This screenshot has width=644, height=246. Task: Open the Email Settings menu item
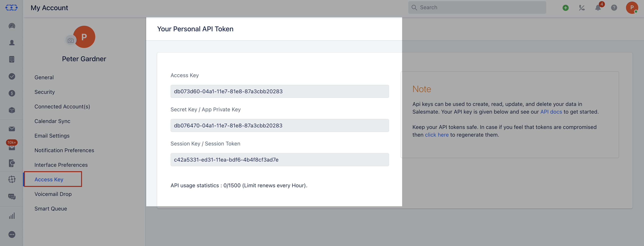pos(52,136)
